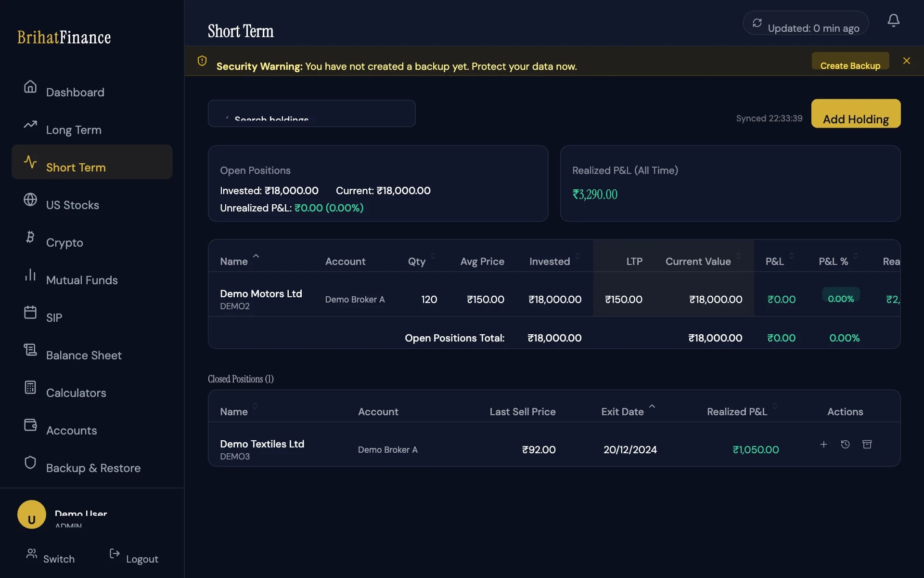
Task: Navigate to Mutual Funds
Action: point(92,275)
